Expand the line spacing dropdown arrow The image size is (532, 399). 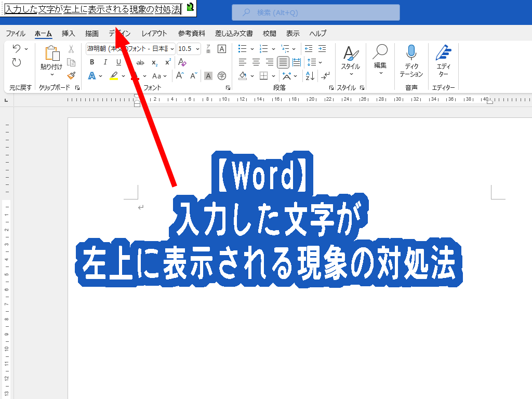click(320, 62)
